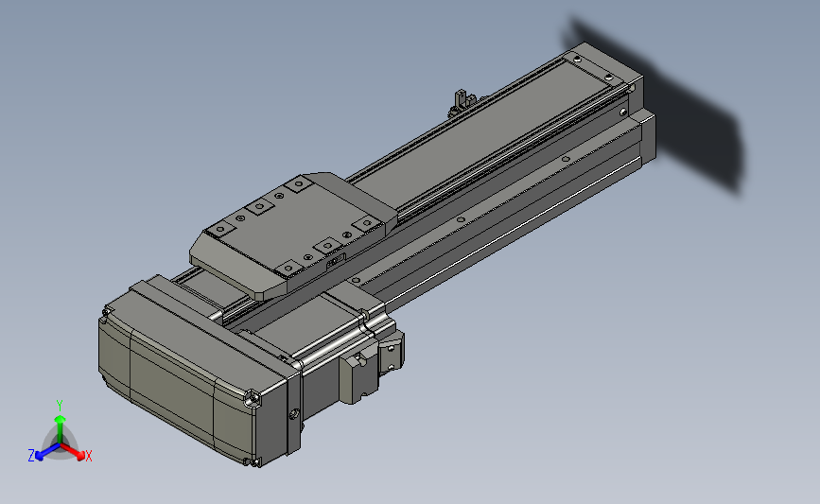Image resolution: width=820 pixels, height=504 pixels.
Task: Select the small sensor bracket on the rail edge
Action: coord(461,103)
